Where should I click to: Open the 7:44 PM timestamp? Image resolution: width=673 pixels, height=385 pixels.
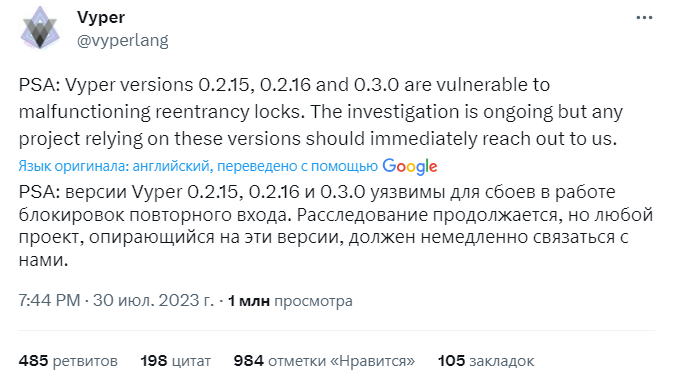[49, 300]
